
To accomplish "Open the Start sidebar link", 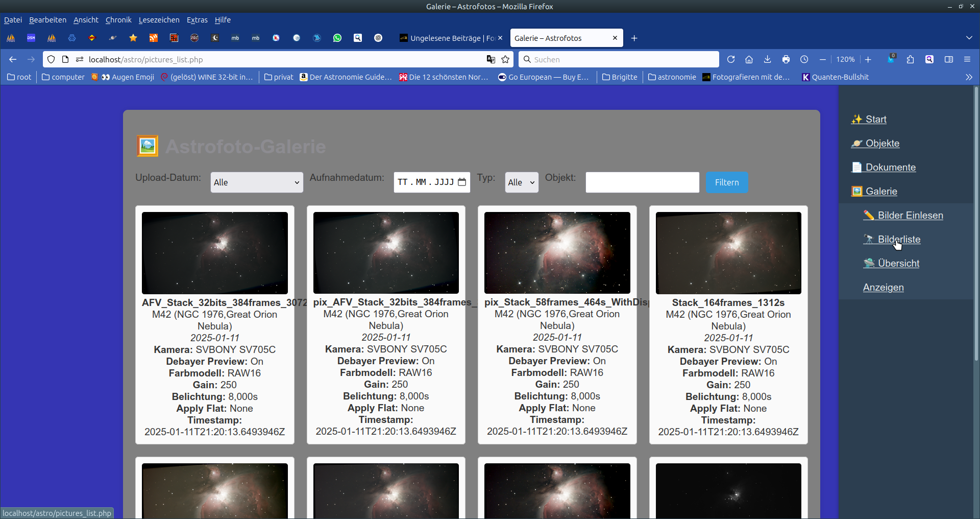I will point(869,119).
